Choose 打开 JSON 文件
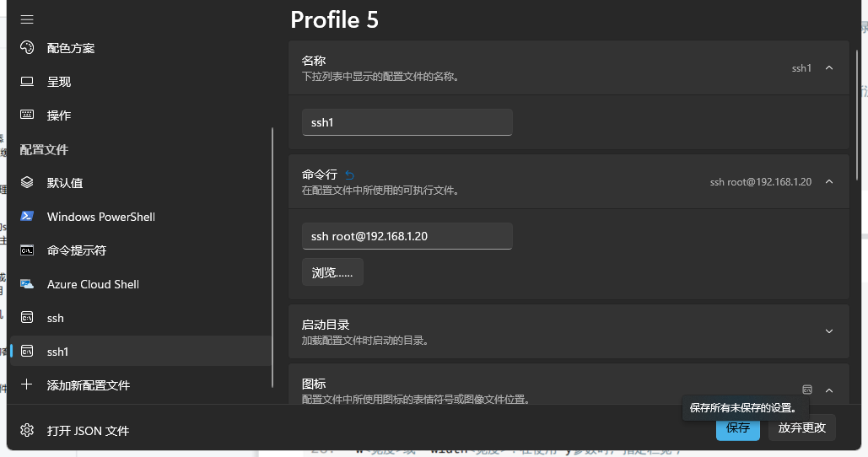 click(141, 431)
